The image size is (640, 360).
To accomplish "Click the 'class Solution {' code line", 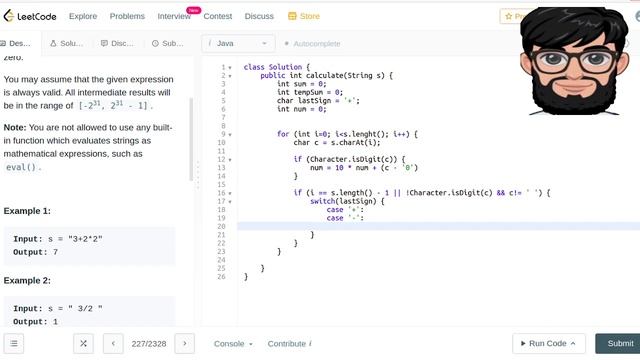I will 277,67.
